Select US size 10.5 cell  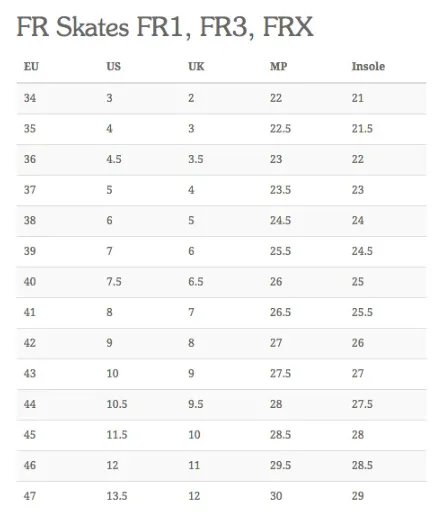117,404
